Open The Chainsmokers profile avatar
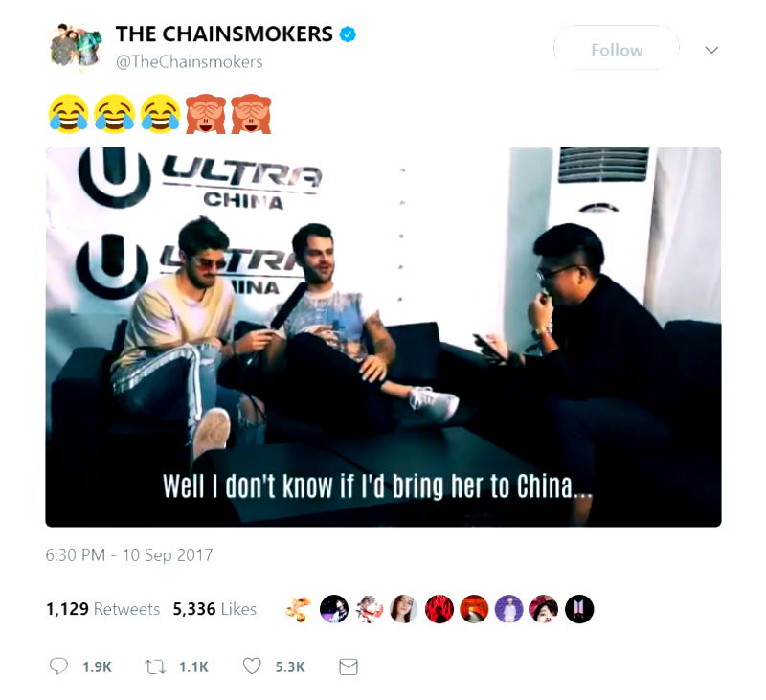The width and height of the screenshot is (766, 700). click(76, 46)
